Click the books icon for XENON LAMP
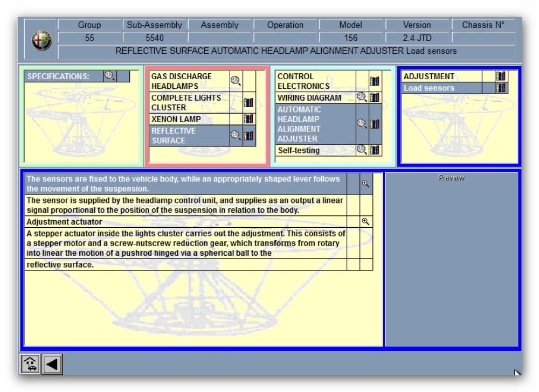 coord(248,119)
